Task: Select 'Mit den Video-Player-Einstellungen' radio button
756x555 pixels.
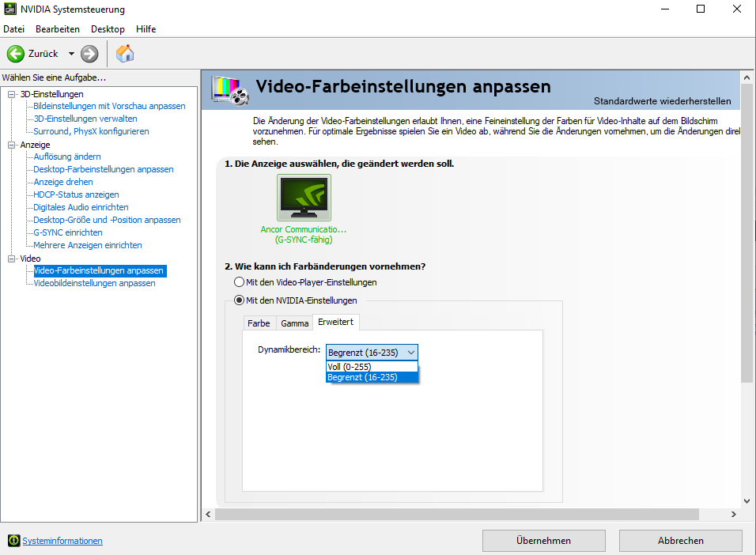Action: coord(239,282)
